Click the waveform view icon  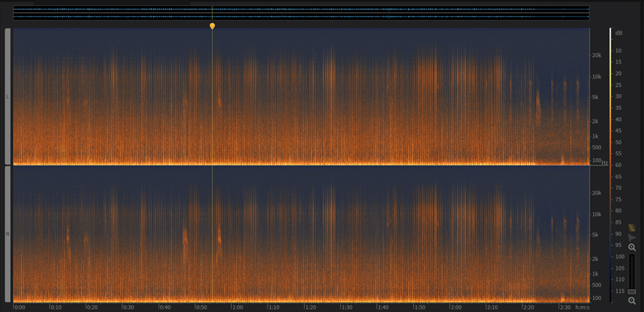(632, 237)
